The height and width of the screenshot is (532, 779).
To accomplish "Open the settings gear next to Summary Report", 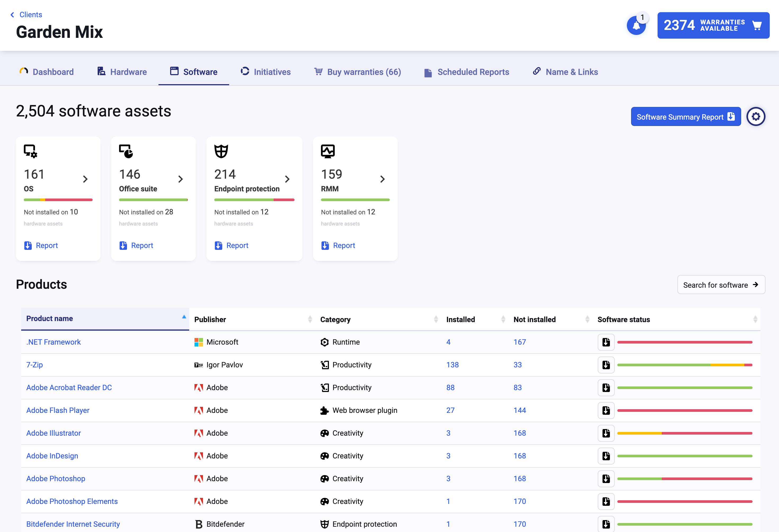I will pyautogui.click(x=755, y=116).
